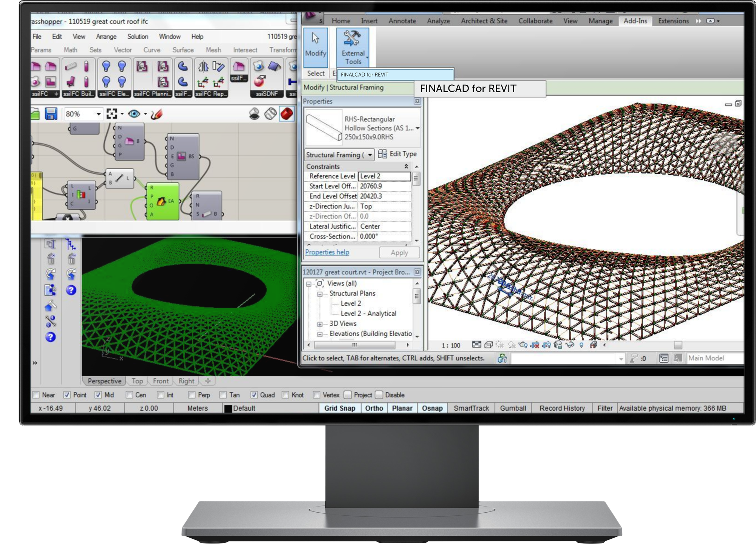Click the black Default layer color swatch
Image resolution: width=756 pixels, height=544 pixels.
(x=228, y=408)
